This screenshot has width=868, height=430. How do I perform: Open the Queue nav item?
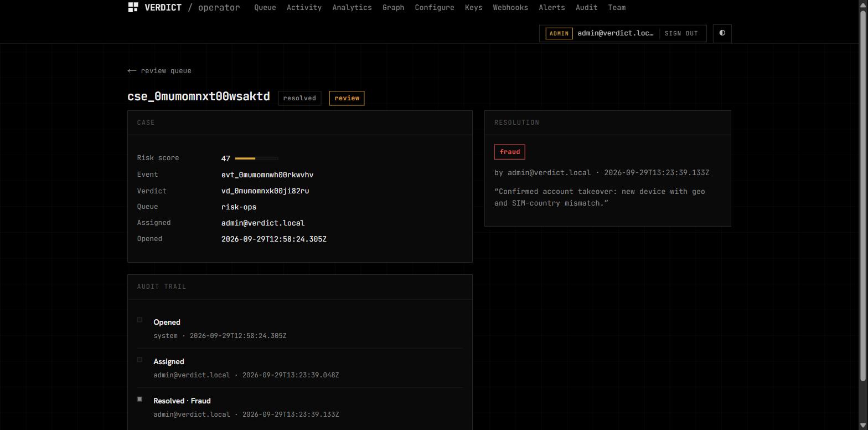pyautogui.click(x=265, y=8)
